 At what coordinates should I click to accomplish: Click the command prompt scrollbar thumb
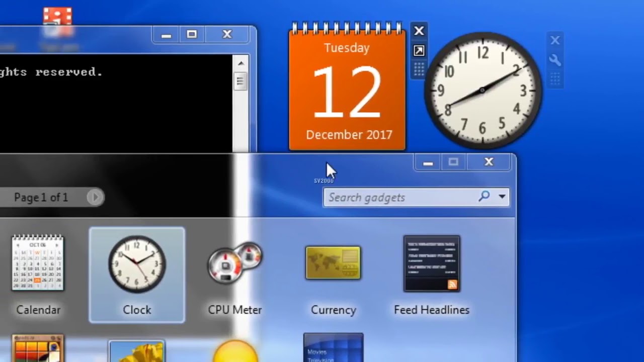pyautogui.click(x=240, y=81)
